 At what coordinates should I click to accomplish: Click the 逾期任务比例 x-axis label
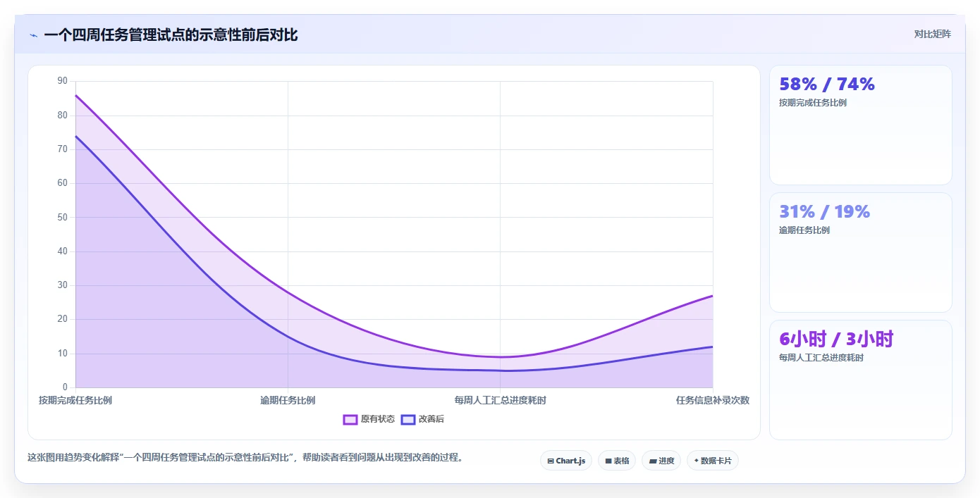[x=288, y=400]
